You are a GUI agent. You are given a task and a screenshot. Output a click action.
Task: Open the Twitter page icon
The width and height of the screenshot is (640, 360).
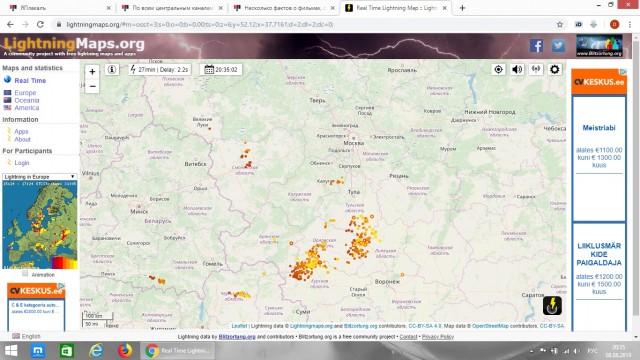[558, 45]
